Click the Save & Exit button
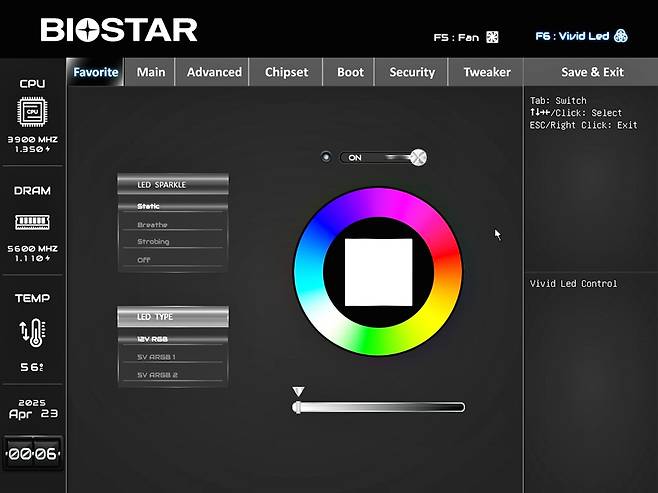Image resolution: width=658 pixels, height=493 pixels. (592, 72)
